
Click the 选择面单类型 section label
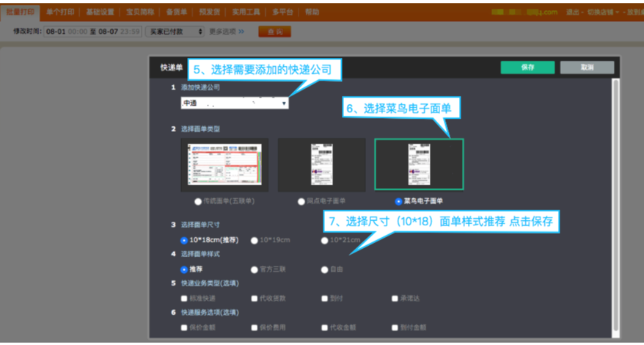tap(200, 129)
